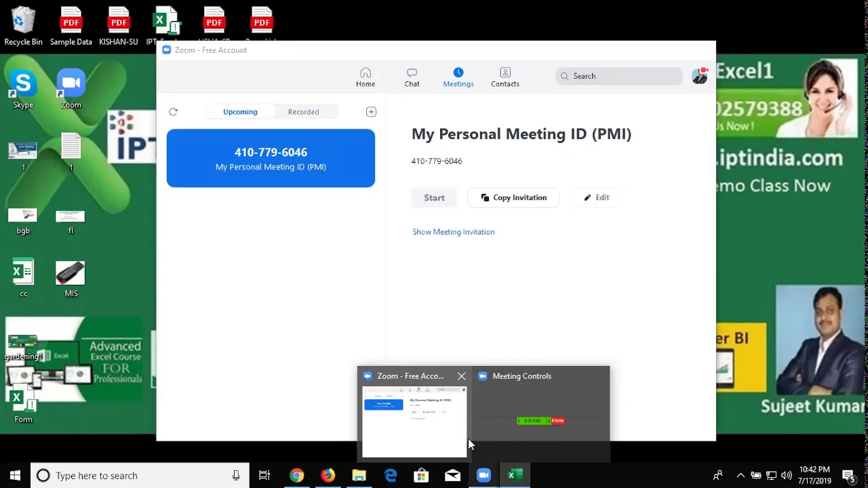
Task: Edit the personal meeting
Action: (596, 198)
